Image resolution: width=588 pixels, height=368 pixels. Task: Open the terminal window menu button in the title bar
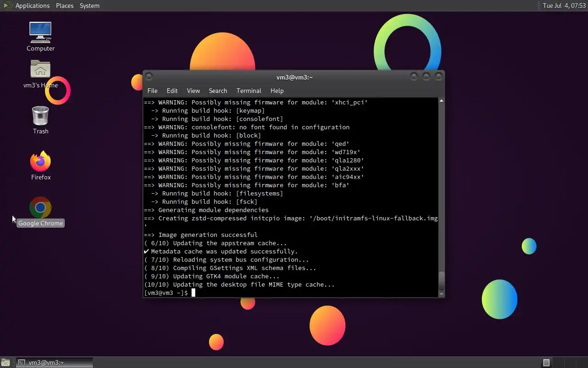pyautogui.click(x=149, y=76)
